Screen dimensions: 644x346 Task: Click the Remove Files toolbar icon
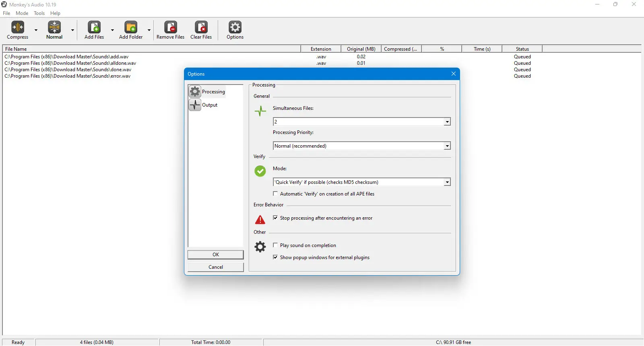[x=171, y=27]
